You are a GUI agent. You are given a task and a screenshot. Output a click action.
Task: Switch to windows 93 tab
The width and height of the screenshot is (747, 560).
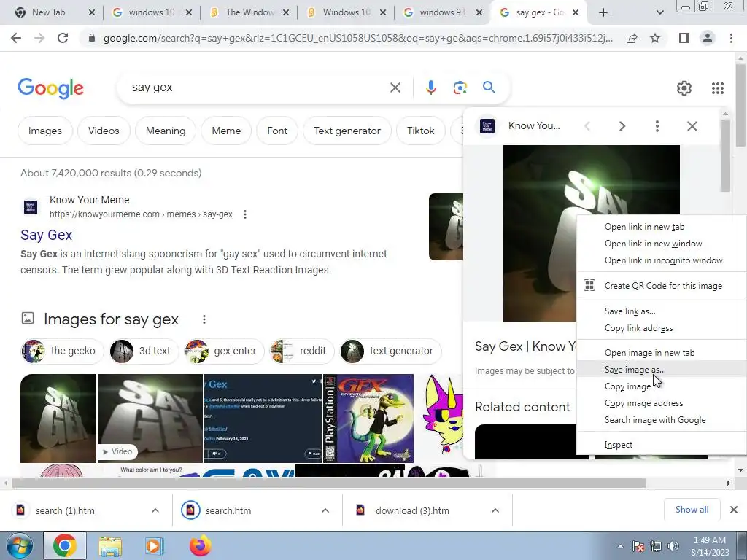pyautogui.click(x=441, y=12)
